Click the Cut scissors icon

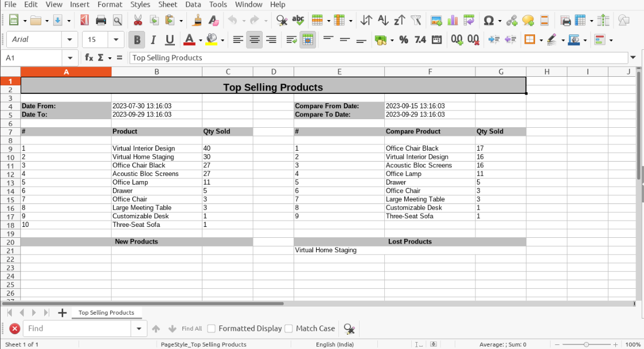pos(138,20)
